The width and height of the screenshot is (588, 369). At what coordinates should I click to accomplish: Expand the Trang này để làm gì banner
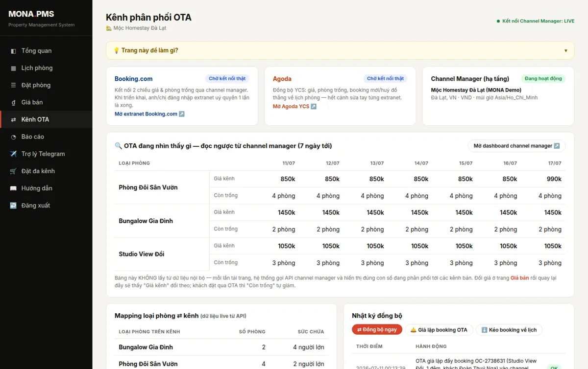(340, 50)
